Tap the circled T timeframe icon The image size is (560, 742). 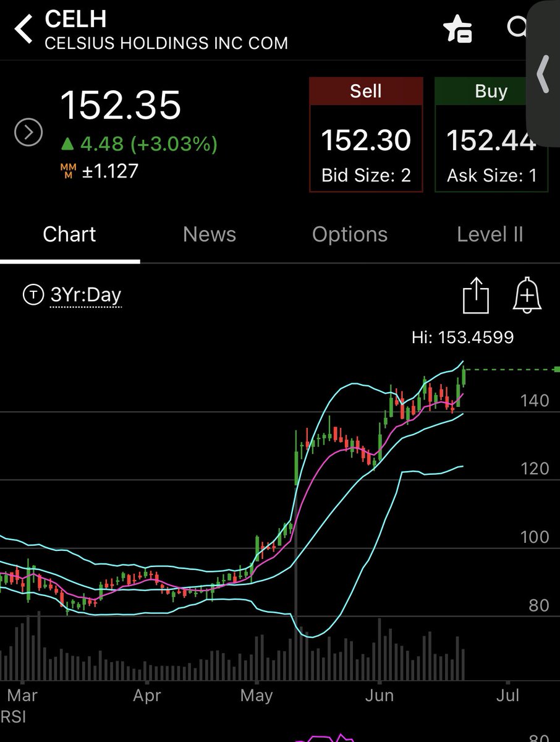(32, 296)
